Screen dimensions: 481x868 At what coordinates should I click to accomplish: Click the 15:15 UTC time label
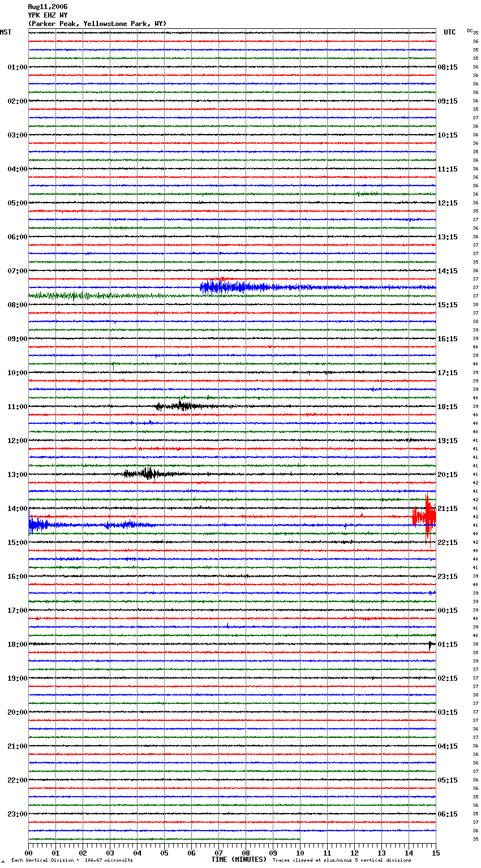click(x=448, y=305)
